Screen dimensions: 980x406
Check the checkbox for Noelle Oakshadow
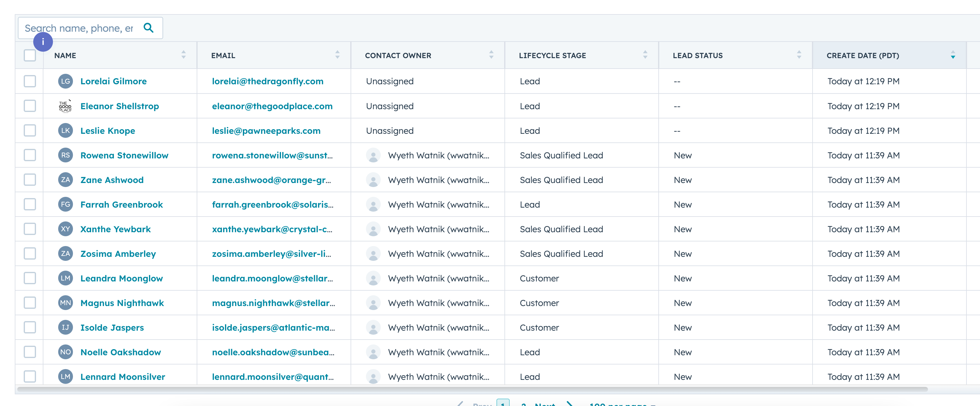29,352
